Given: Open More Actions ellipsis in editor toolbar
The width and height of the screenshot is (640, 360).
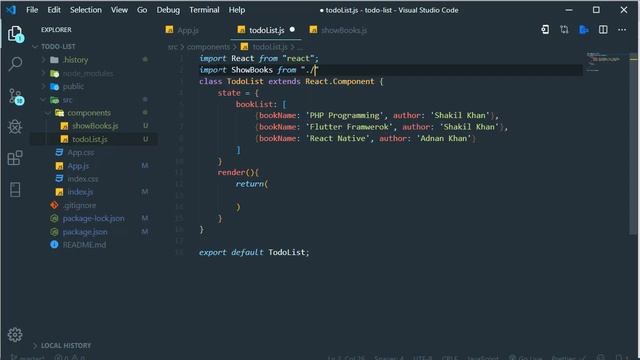Looking at the screenshot, I should 622,29.
